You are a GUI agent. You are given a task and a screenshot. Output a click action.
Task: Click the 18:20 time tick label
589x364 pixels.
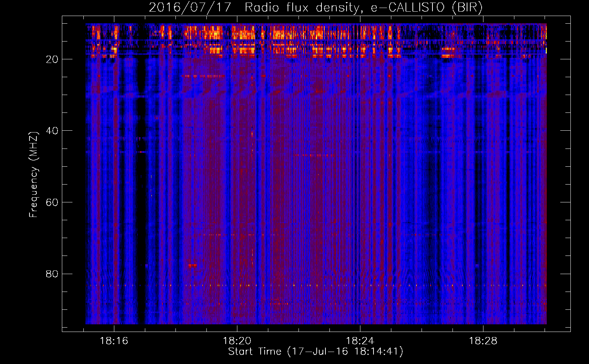click(237, 341)
